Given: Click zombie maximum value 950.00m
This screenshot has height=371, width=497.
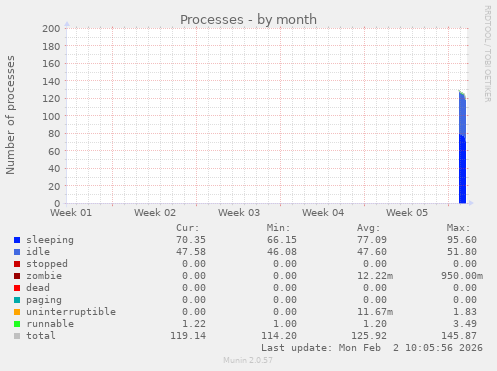Looking at the screenshot, I should click(462, 276).
